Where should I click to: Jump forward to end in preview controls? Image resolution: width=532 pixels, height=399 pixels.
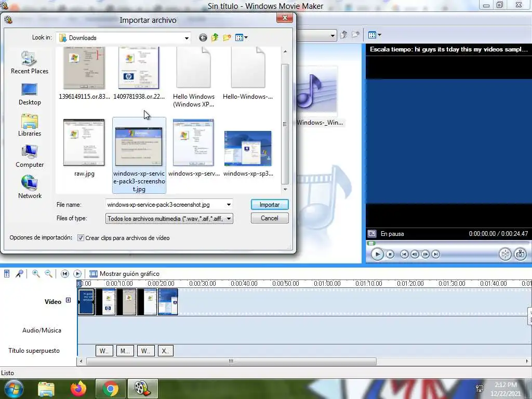[436, 254]
